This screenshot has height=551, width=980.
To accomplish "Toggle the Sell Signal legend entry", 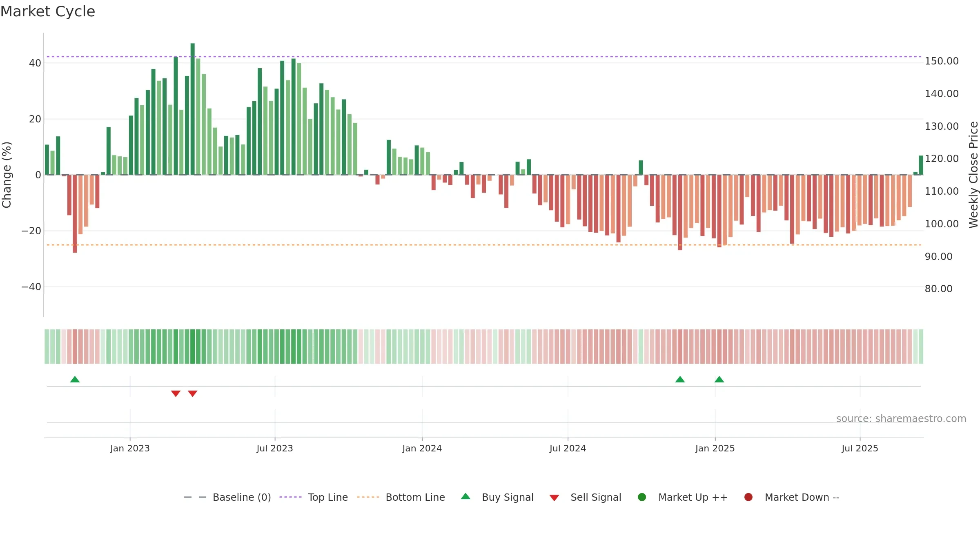I will (x=585, y=497).
